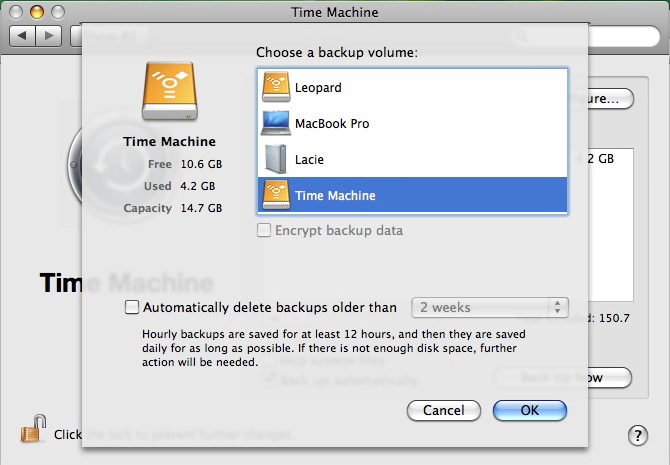Select MacBook Pro in the volume list
This screenshot has width=670, height=465.
(x=413, y=123)
